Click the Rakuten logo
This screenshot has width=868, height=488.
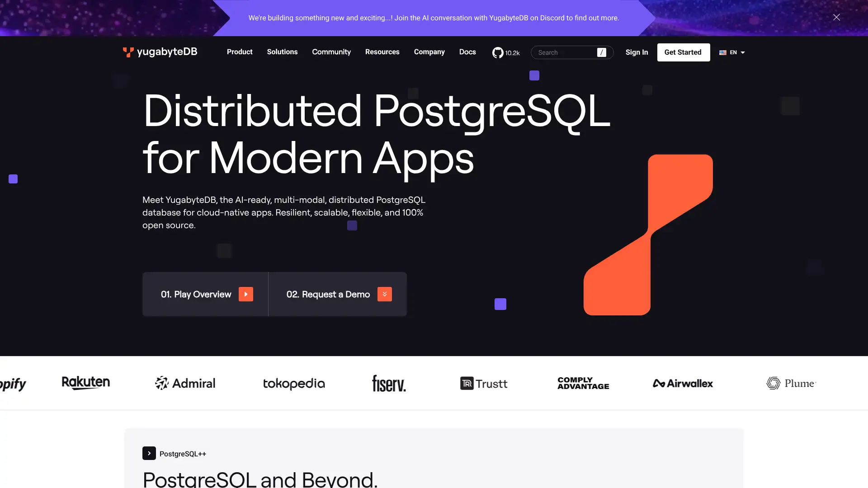[86, 383]
